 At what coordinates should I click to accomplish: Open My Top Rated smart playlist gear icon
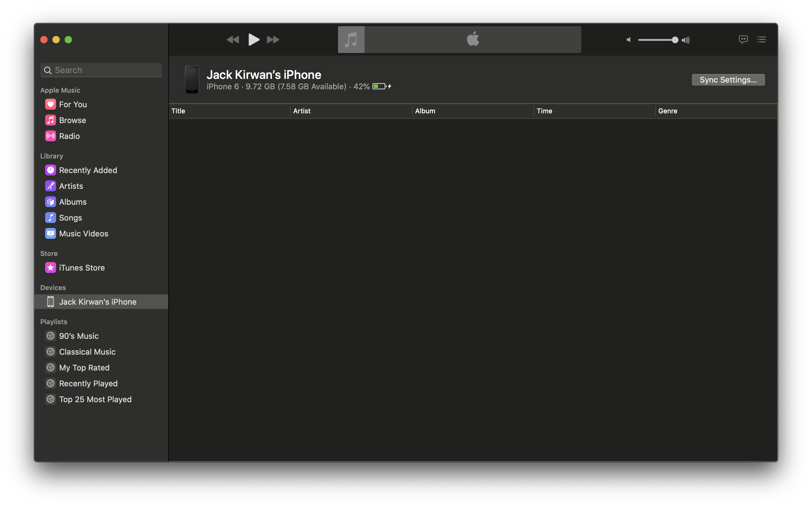coord(50,367)
